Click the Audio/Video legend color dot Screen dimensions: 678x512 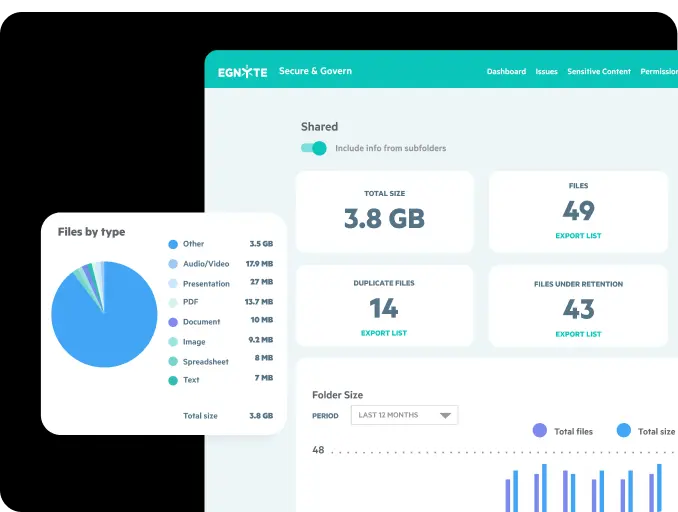pyautogui.click(x=173, y=264)
